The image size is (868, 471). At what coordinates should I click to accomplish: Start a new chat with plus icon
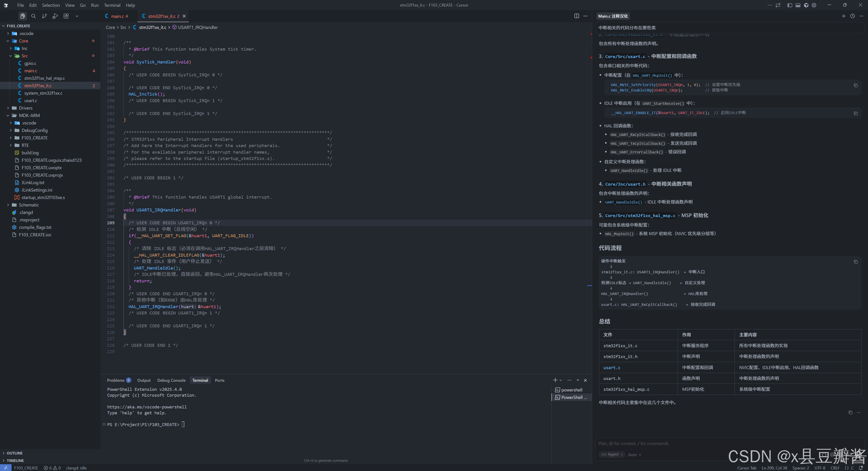pyautogui.click(x=843, y=16)
